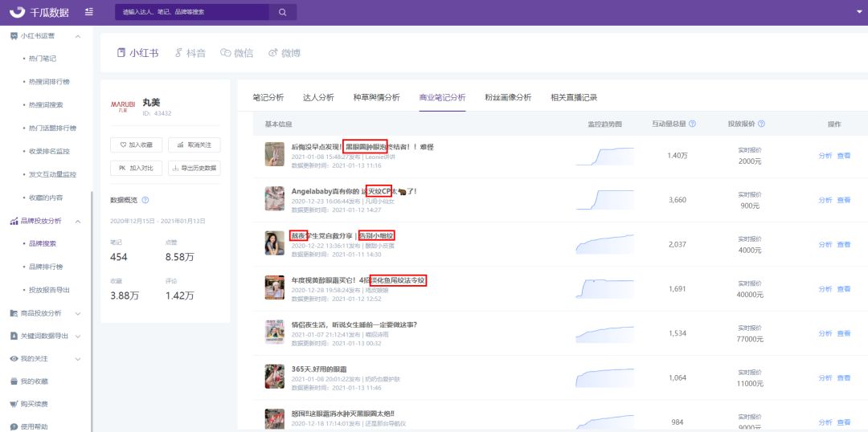Image resolution: width=868 pixels, height=432 pixels.
Task: Click the 千瓜数据 logo icon
Action: 17,11
